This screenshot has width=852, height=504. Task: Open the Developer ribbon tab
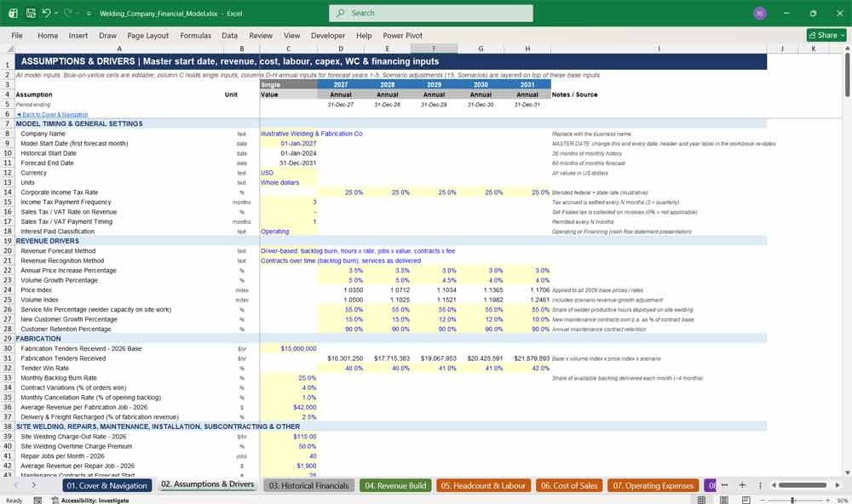click(x=328, y=35)
